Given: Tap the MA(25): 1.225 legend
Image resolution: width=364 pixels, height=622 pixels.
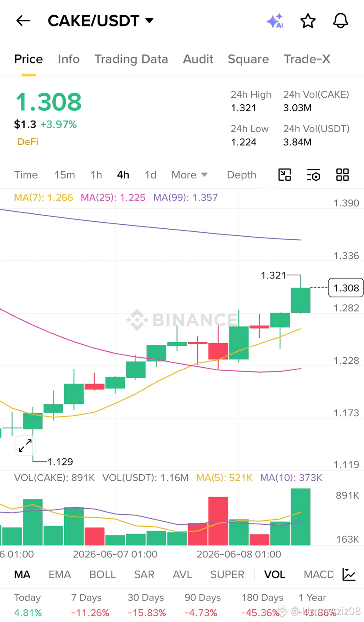Looking at the screenshot, I should [113, 198].
